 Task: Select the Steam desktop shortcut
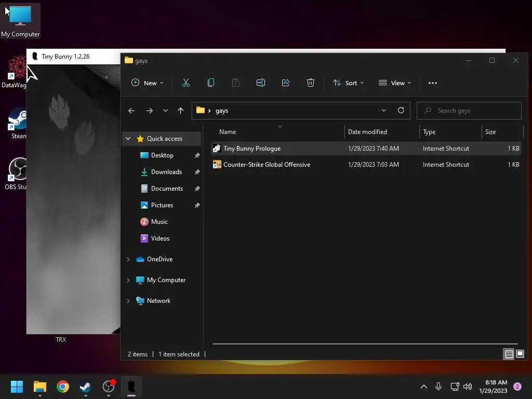pyautogui.click(x=16, y=123)
